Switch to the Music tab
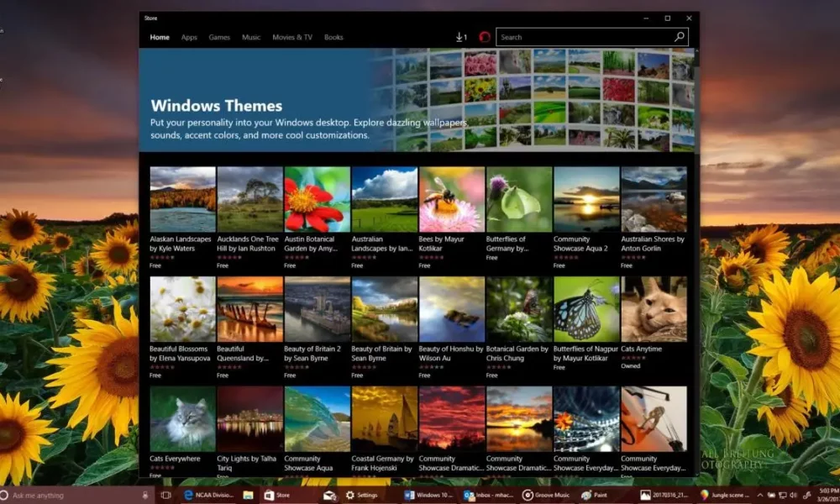Screen dimensions: 840x504 point(250,37)
